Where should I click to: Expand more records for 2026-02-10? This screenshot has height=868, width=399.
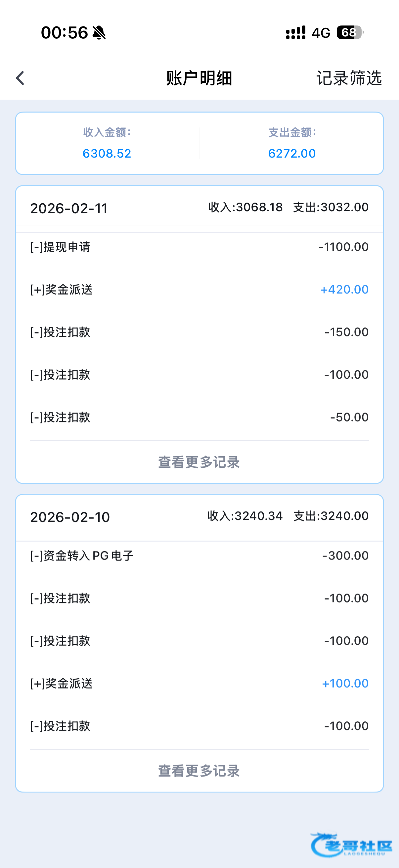199,771
